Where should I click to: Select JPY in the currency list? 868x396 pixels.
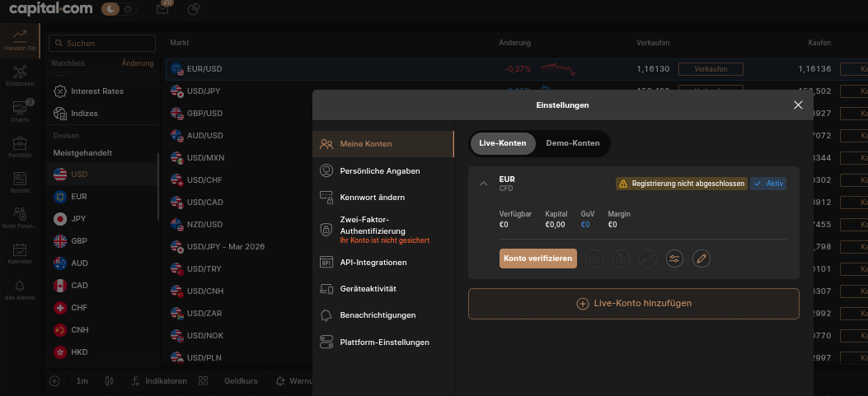click(102, 218)
